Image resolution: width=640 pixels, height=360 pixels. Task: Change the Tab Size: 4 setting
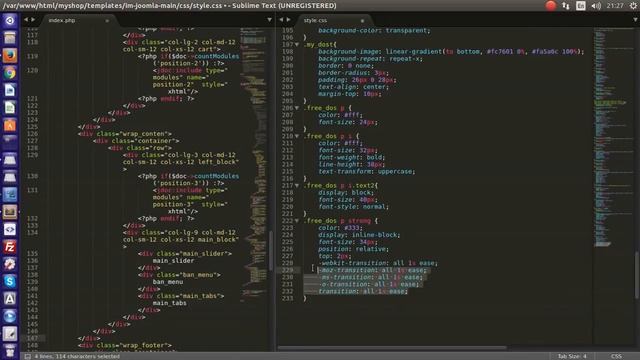[572, 356]
